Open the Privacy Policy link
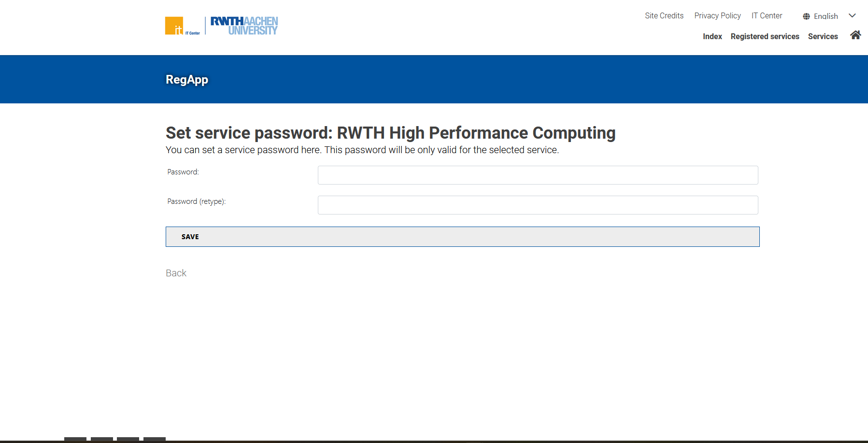 717,16
